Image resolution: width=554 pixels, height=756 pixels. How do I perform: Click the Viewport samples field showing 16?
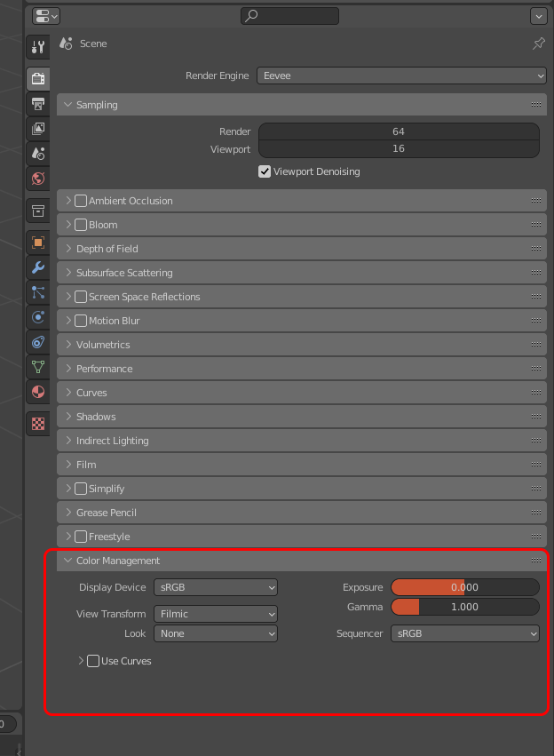click(399, 149)
